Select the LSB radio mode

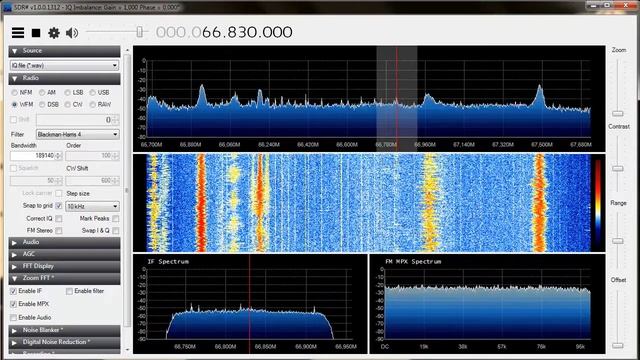pos(68,93)
